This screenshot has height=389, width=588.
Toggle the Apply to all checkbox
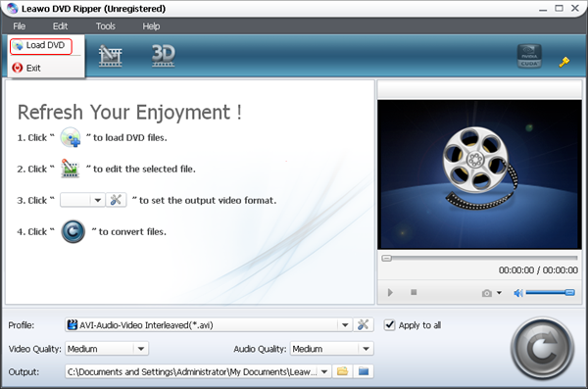pyautogui.click(x=390, y=325)
